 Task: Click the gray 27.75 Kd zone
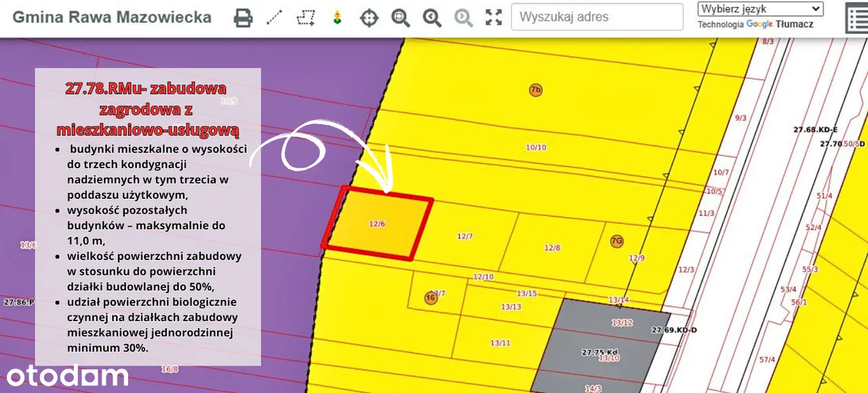tap(597, 346)
